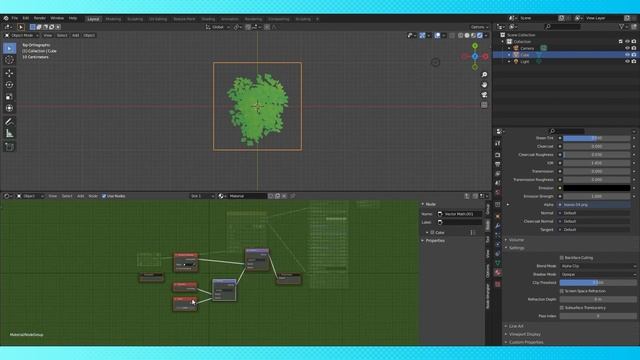640x360 pixels.
Task: Collapse the Settings panel
Action: [516, 248]
